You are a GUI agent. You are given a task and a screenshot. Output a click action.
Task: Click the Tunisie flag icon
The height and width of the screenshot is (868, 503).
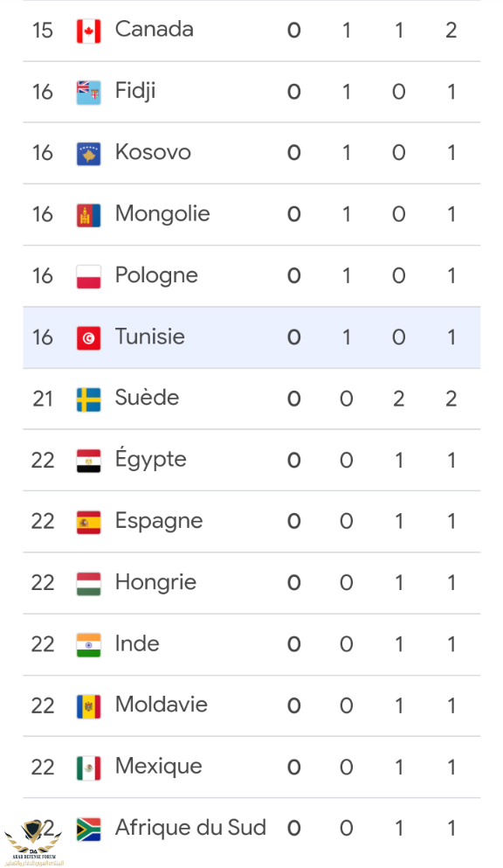click(x=88, y=338)
